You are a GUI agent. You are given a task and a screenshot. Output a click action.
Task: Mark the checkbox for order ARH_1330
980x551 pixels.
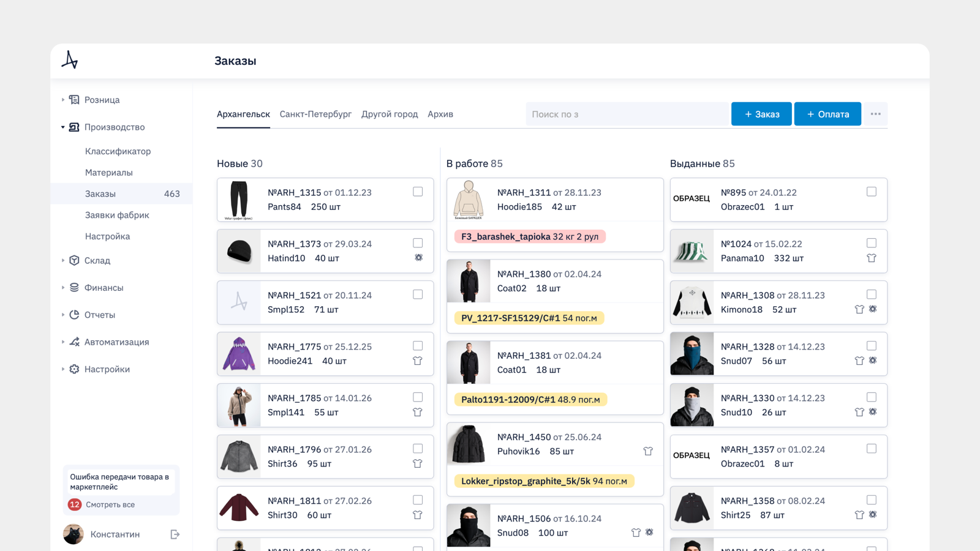point(872,397)
